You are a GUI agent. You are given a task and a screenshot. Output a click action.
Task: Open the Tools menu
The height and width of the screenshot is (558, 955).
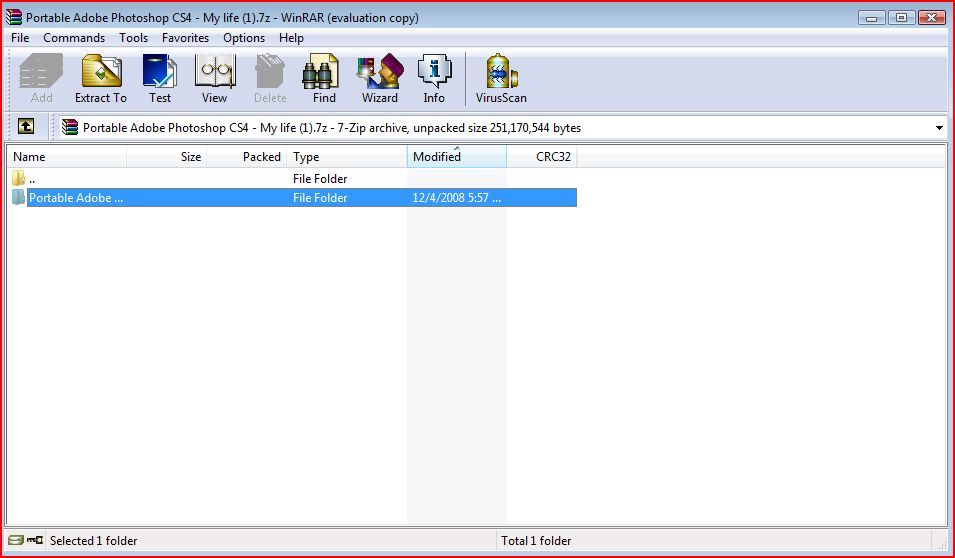click(133, 38)
